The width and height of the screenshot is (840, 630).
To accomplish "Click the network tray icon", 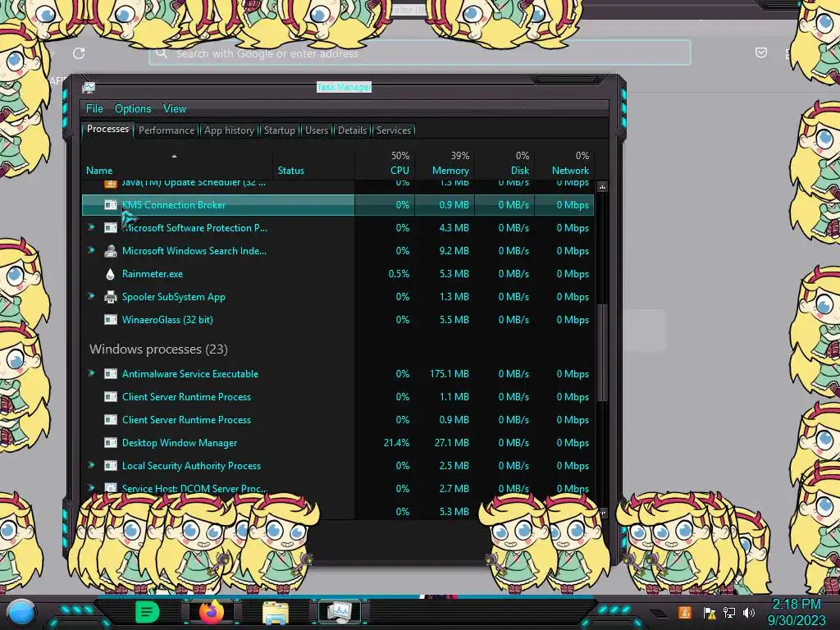I will coord(729,612).
